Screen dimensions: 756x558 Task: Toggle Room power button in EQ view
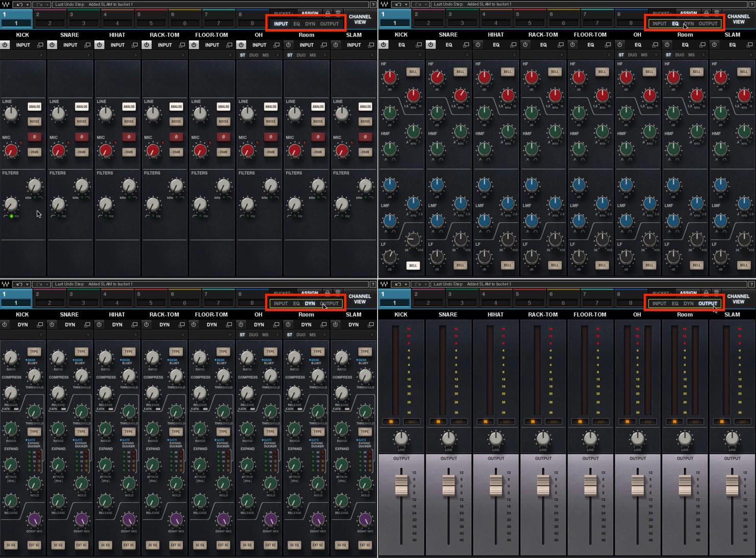(667, 45)
